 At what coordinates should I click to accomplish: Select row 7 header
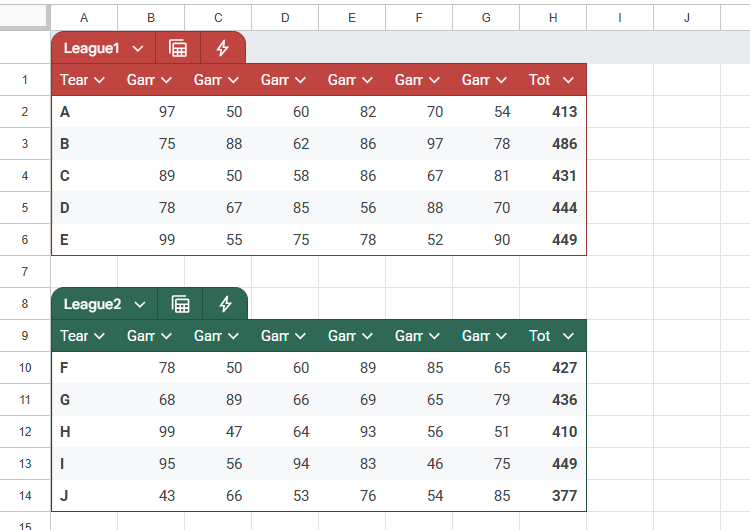click(25, 272)
